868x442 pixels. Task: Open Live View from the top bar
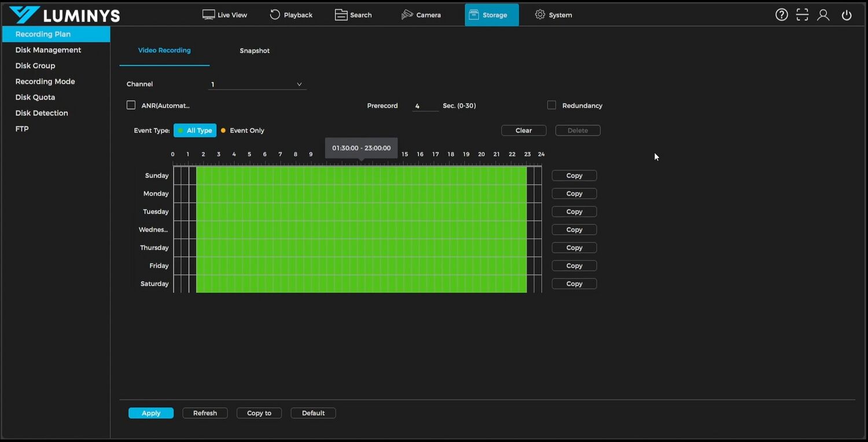[x=225, y=15]
